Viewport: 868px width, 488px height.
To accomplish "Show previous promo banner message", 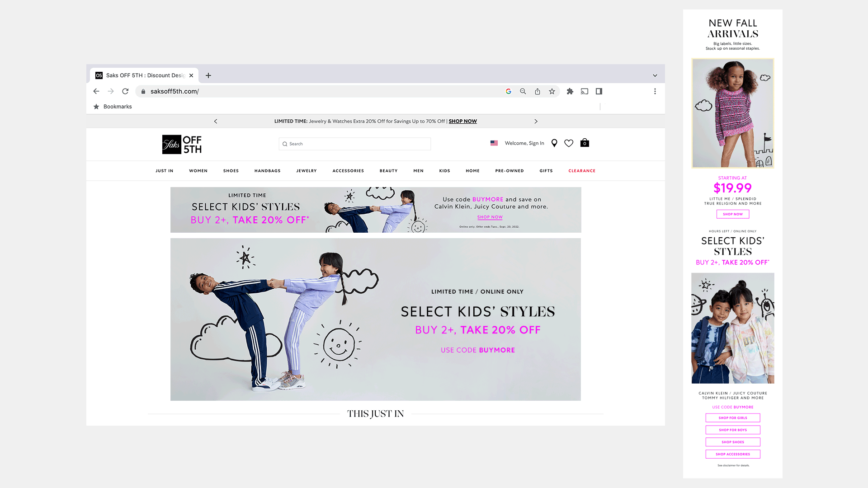I will click(x=216, y=121).
